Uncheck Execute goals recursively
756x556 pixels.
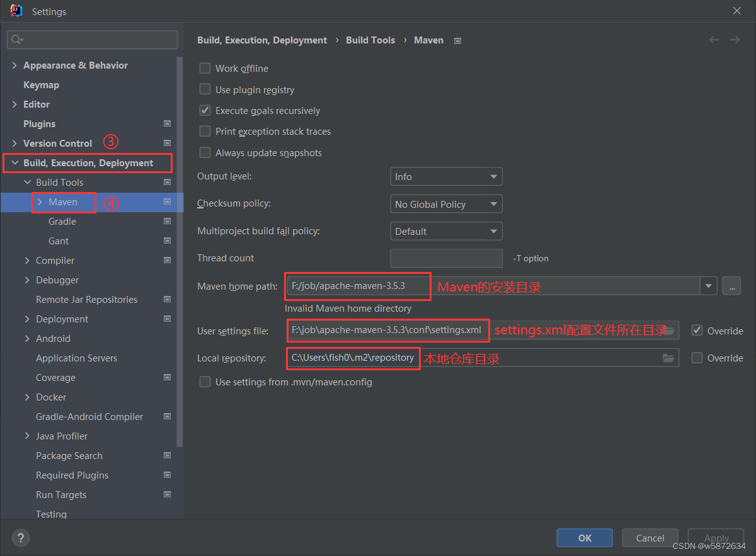(x=205, y=110)
